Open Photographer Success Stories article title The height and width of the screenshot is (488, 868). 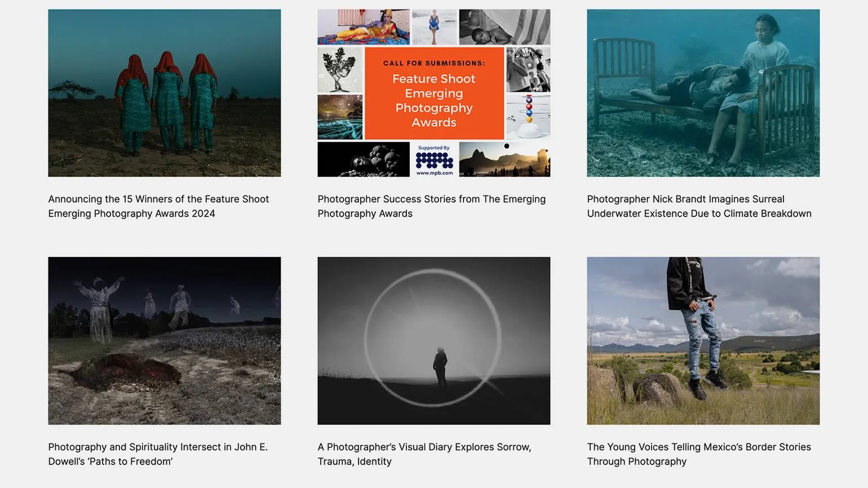(431, 206)
